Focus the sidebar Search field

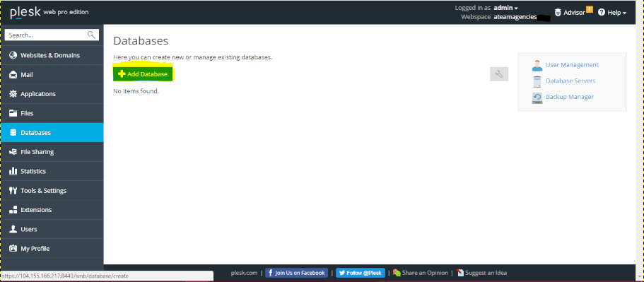coord(52,35)
